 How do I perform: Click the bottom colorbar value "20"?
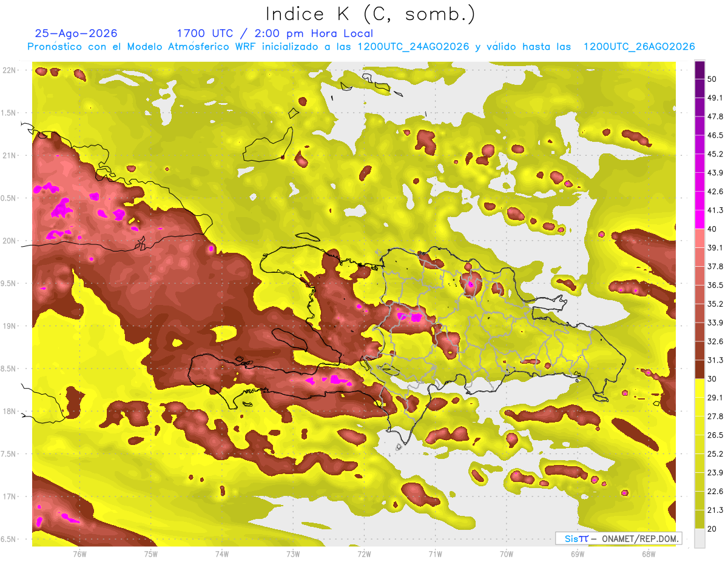pyautogui.click(x=713, y=529)
